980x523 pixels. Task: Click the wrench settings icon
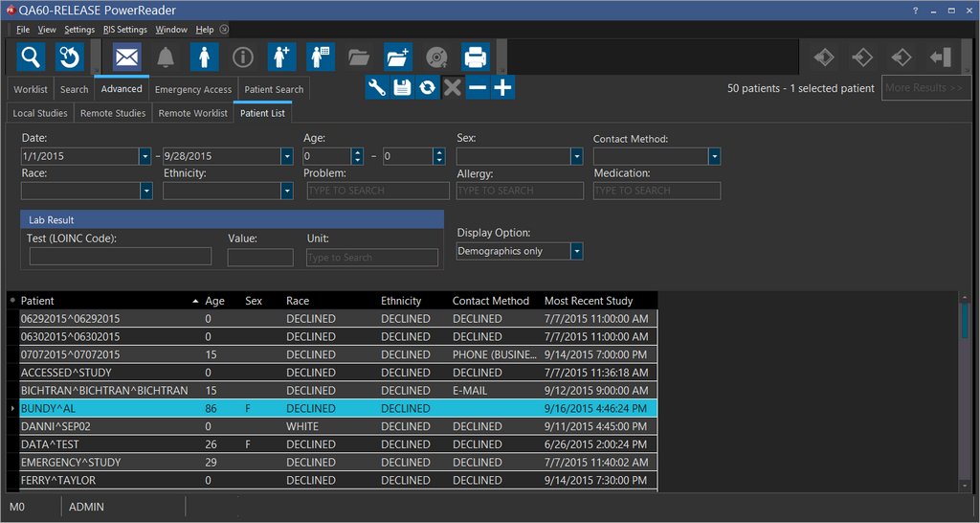[x=377, y=88]
